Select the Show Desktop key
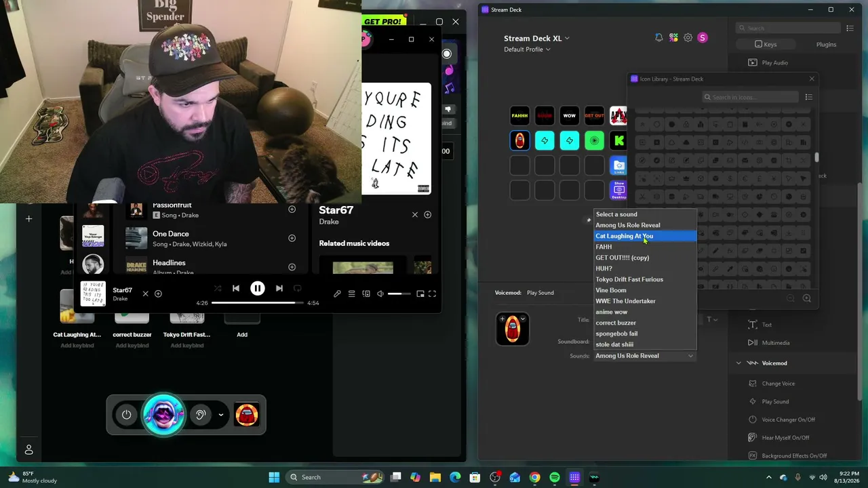The image size is (868, 488). pyautogui.click(x=618, y=190)
